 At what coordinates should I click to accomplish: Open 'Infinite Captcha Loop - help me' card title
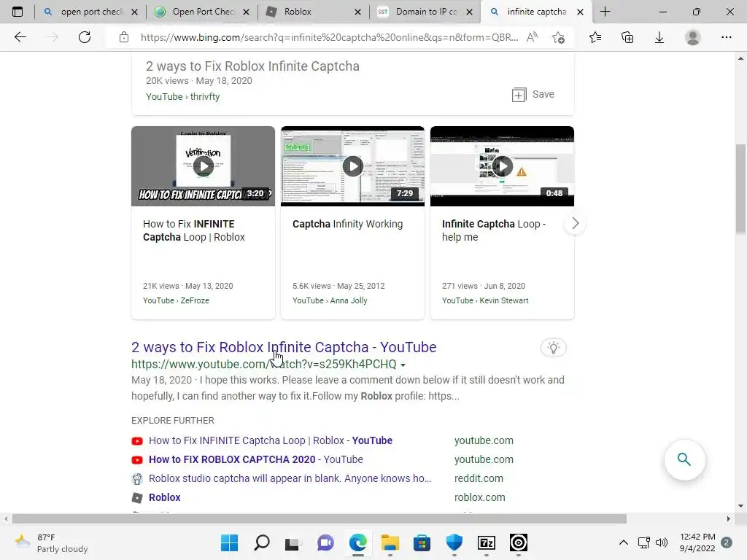(x=494, y=230)
